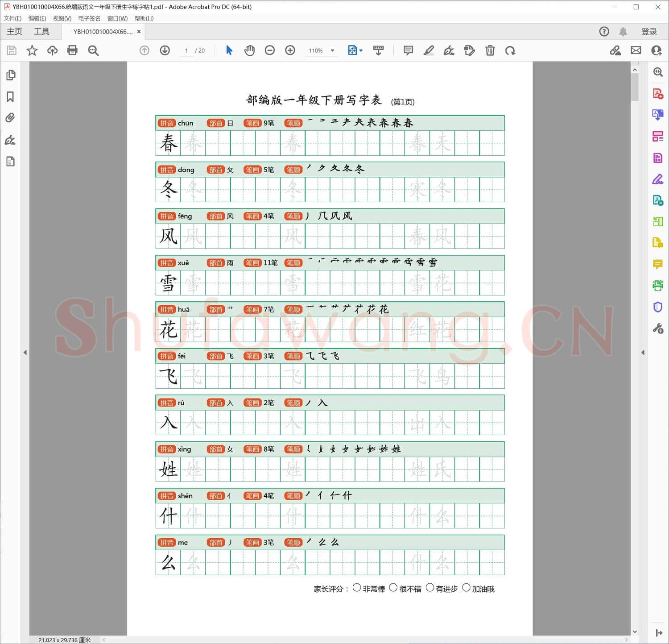This screenshot has height=644, width=669.
Task: Click the 登录 sign-in button
Action: [x=649, y=32]
